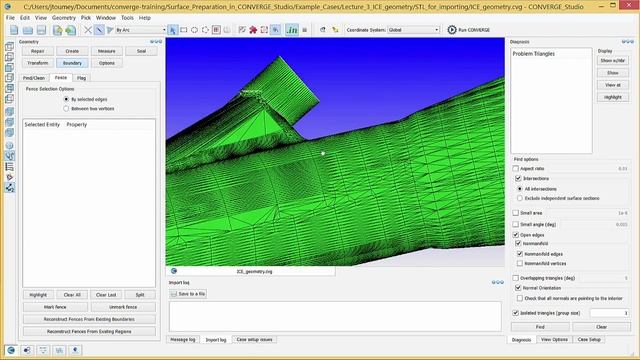Click the Split button
640x360 pixels.
tap(140, 295)
